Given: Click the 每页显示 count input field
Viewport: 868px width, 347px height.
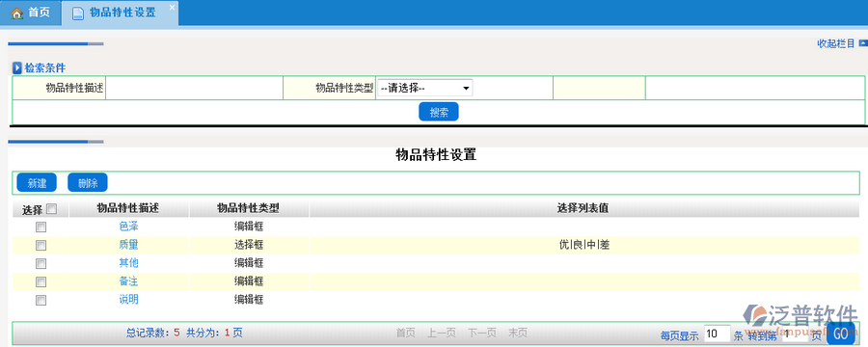Looking at the screenshot, I should pos(718,334).
